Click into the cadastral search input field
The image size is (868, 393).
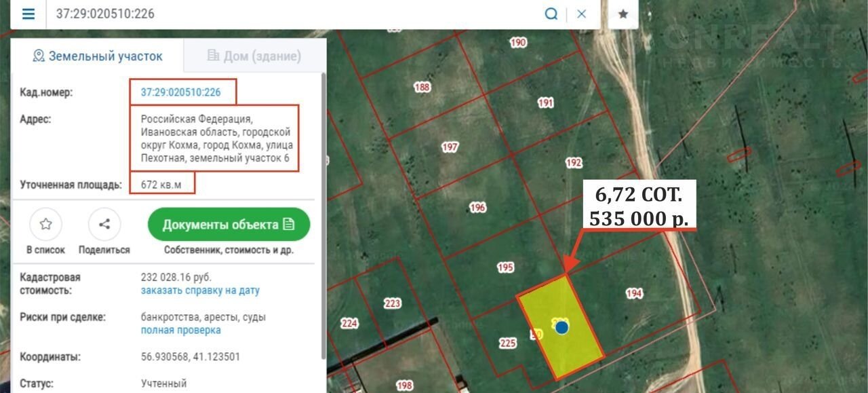click(x=292, y=14)
